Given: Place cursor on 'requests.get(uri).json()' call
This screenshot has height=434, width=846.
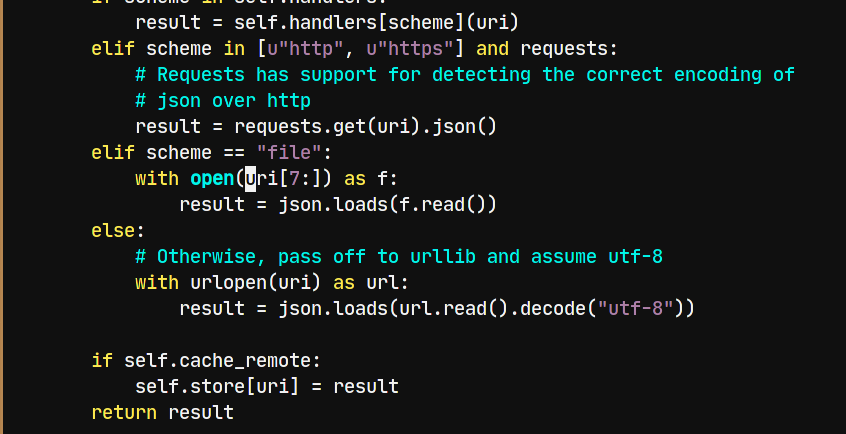Looking at the screenshot, I should 365,127.
